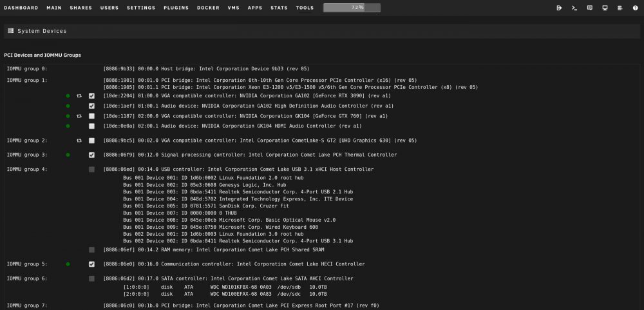Viewport: 644px width, 310px height.
Task: Click System Devices list icon in header
Action: 11,31
